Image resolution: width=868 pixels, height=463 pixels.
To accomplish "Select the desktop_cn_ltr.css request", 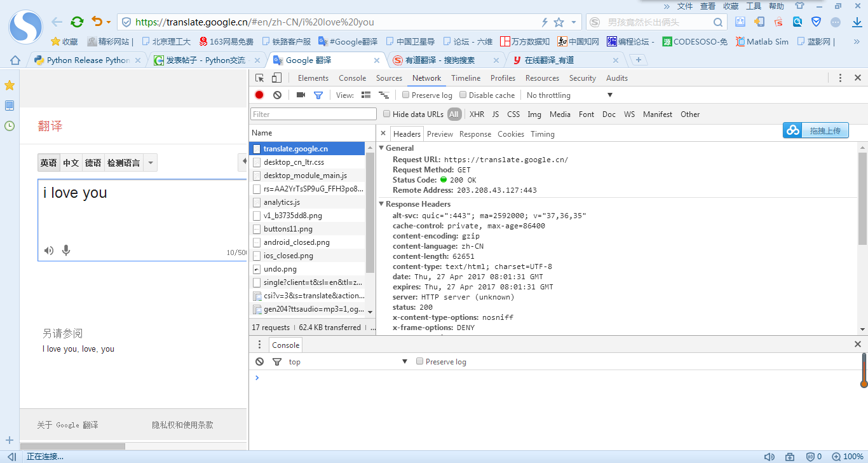I will [307, 162].
